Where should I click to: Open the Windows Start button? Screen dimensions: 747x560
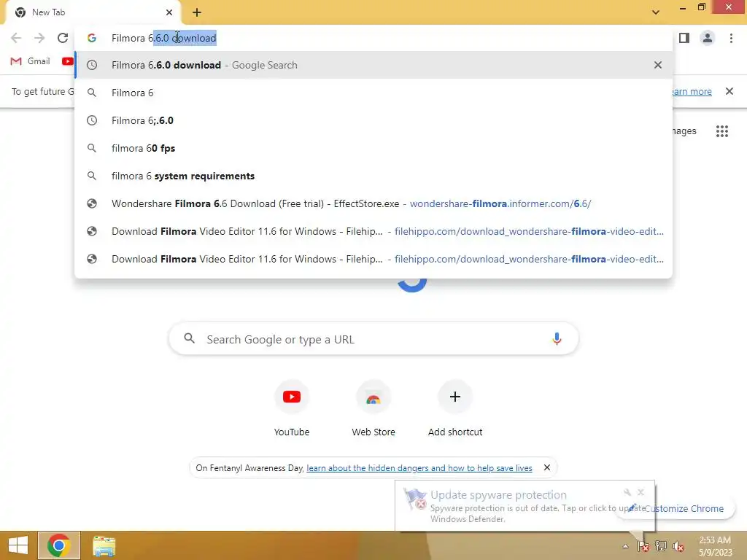pyautogui.click(x=18, y=545)
